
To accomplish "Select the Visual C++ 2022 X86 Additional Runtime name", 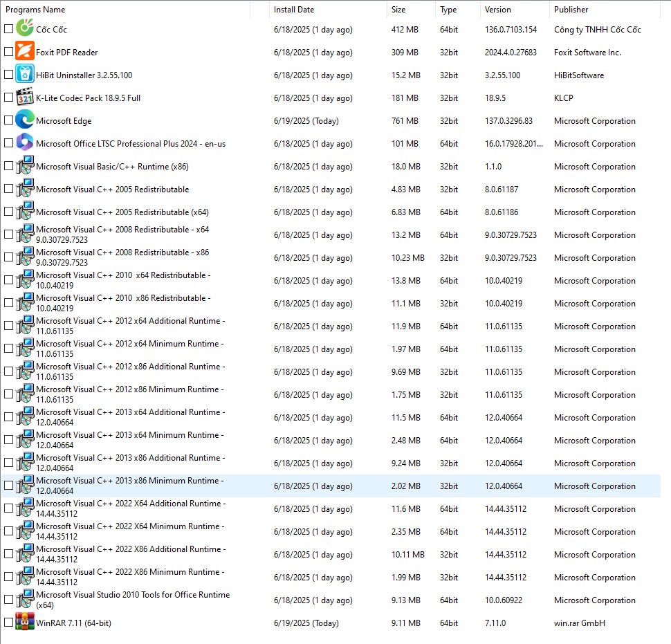I will (131, 554).
